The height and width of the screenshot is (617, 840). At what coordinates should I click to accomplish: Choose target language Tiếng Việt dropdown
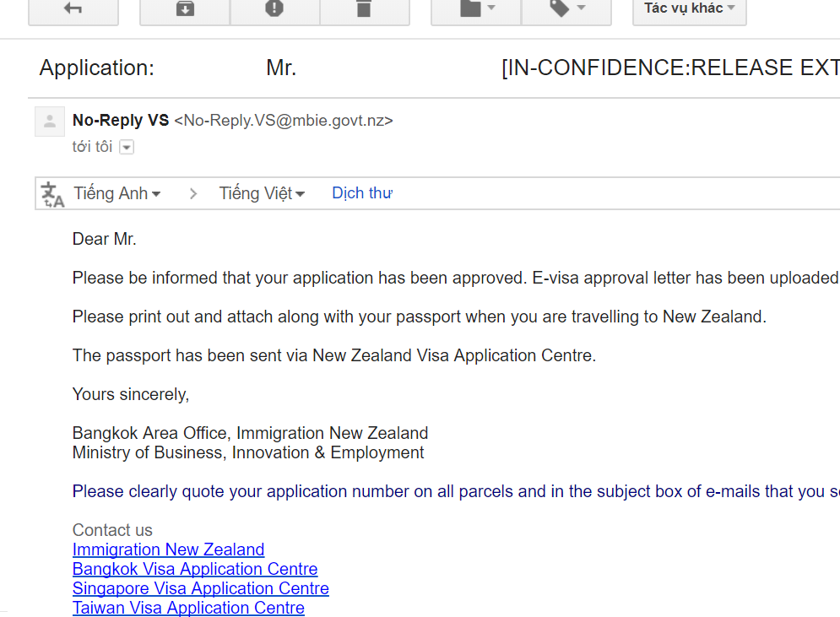click(x=262, y=193)
